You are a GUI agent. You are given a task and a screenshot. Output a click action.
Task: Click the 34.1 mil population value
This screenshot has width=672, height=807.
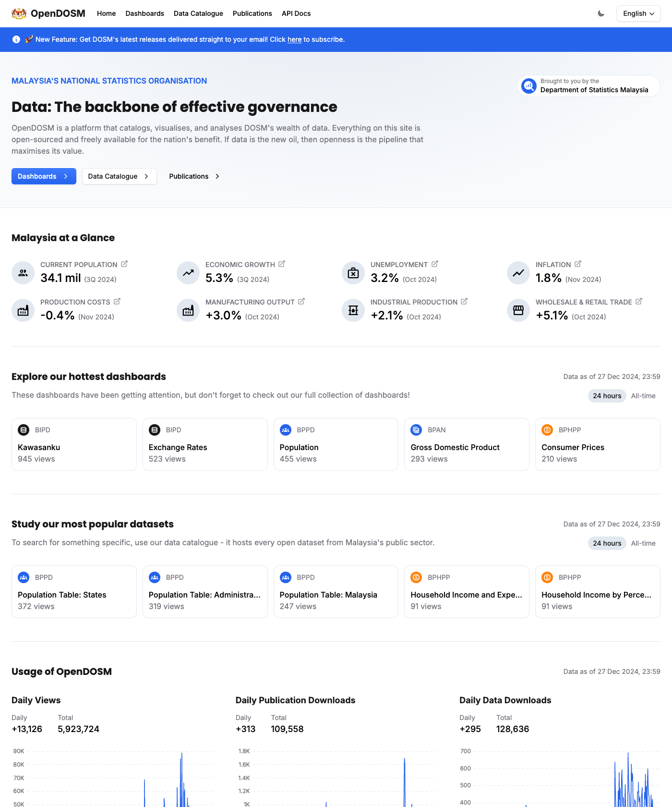coord(60,278)
